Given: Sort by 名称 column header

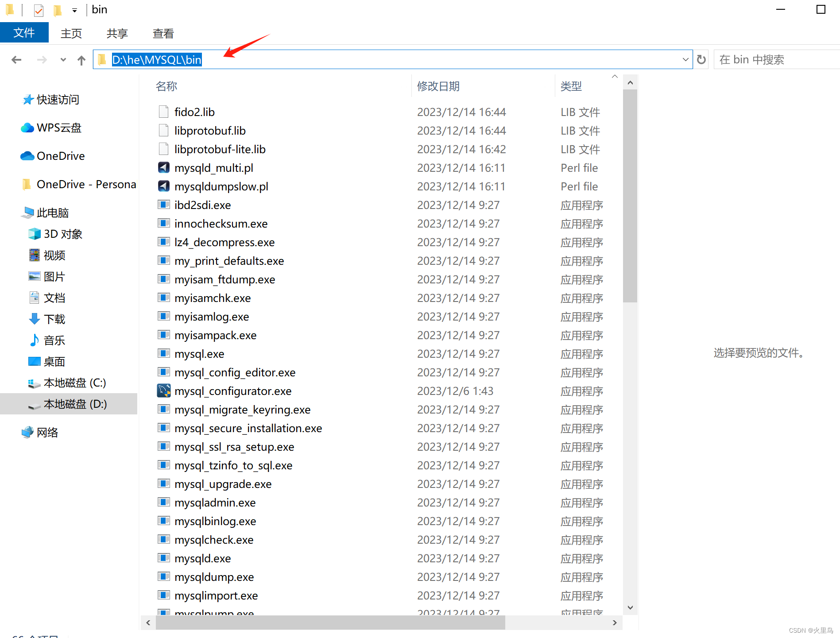Looking at the screenshot, I should point(166,86).
